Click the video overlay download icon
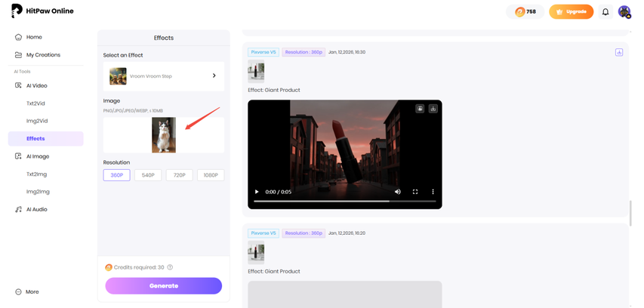This screenshot has width=644, height=308. pos(433,109)
